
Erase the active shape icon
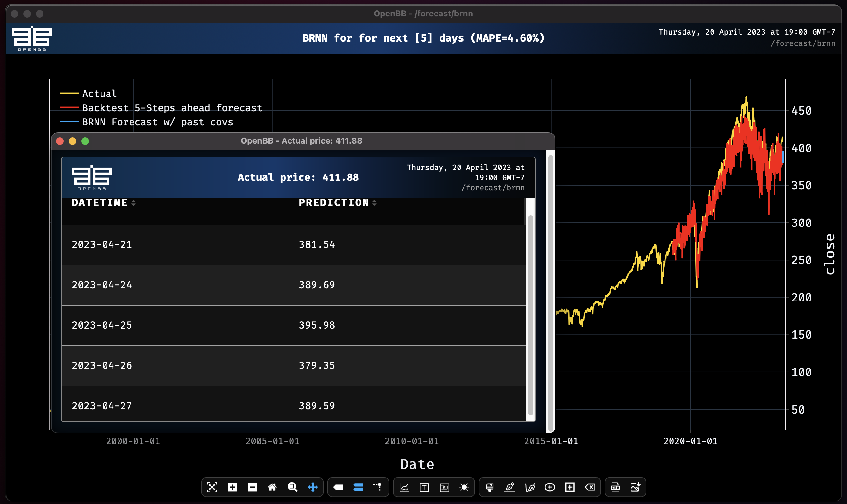[x=590, y=487]
